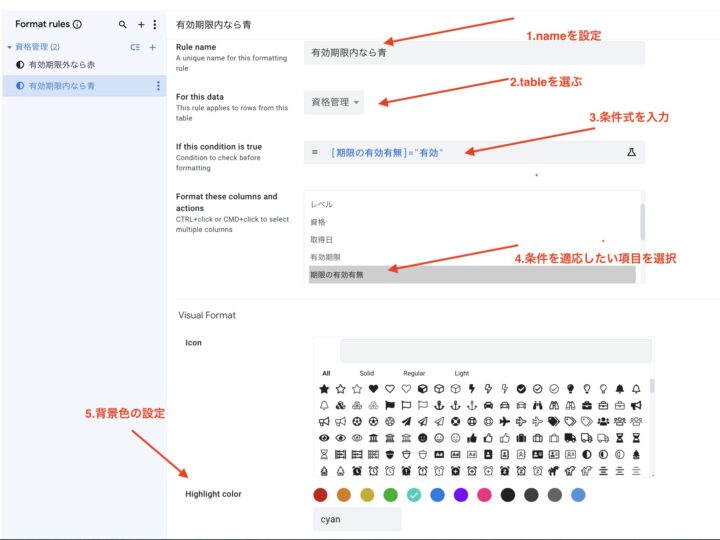Open three-dot menu for 有効期限内なら青 rule
This screenshot has width=720, height=540.
158,86
